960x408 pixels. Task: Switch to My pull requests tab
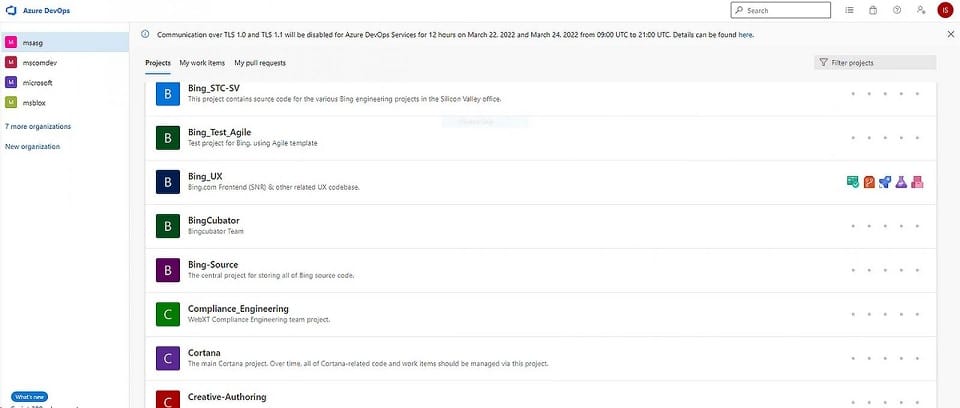click(260, 63)
